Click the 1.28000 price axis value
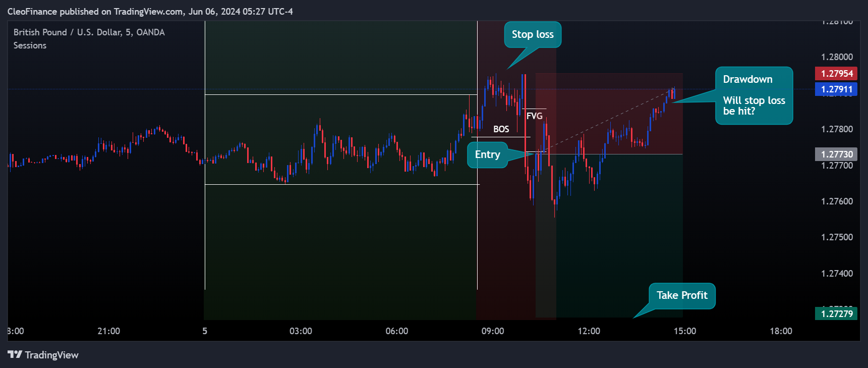This screenshot has height=368, width=868. pyautogui.click(x=837, y=57)
